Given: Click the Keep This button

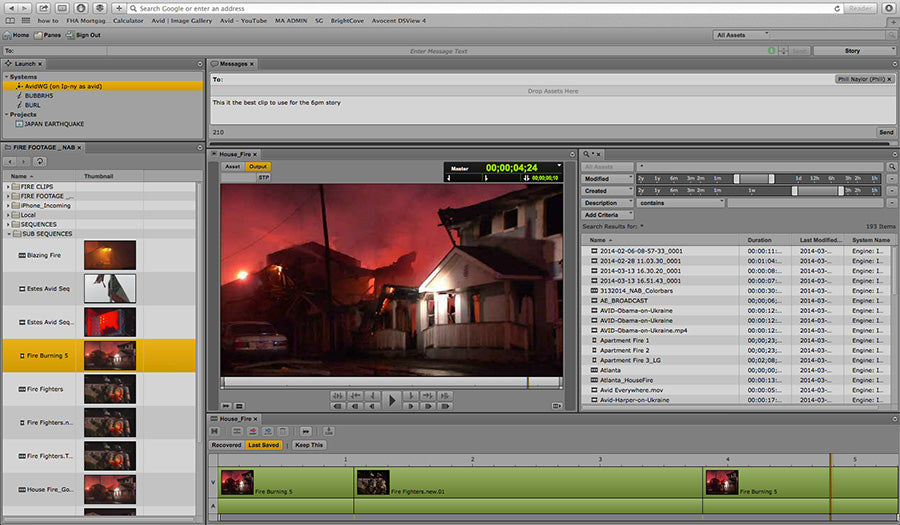Looking at the screenshot, I should pyautogui.click(x=309, y=445).
